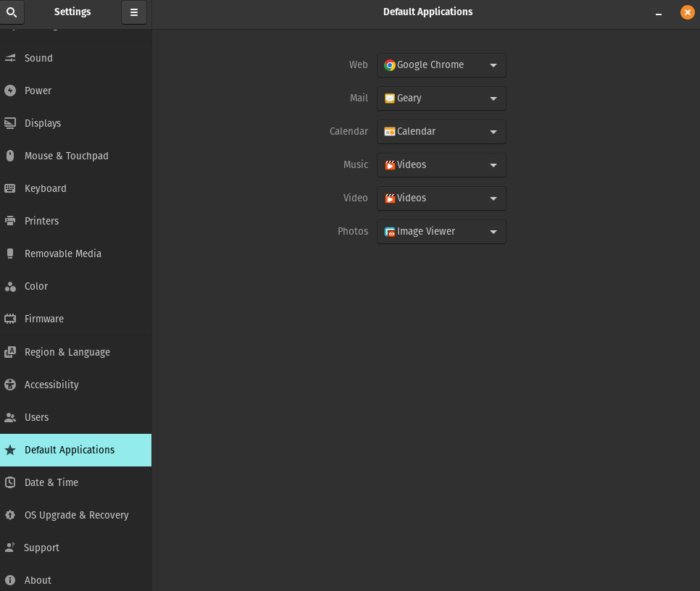
Task: Select the Keyboard icon in sidebar
Action: 10,188
